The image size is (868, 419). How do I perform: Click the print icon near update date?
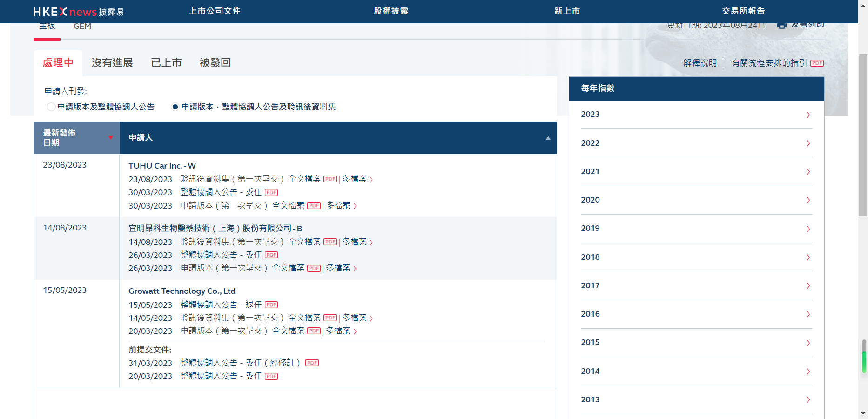click(782, 25)
